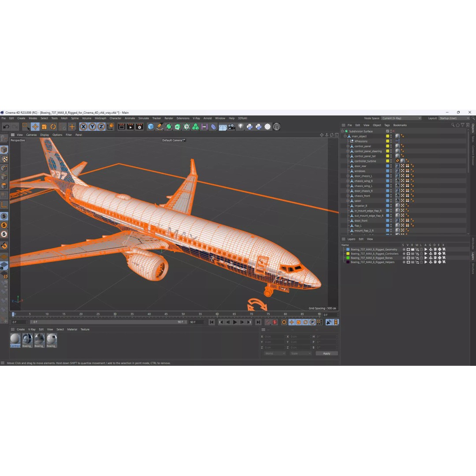This screenshot has width=476, height=476.
Task: Click the Floor grid object icon
Action: click(223, 127)
